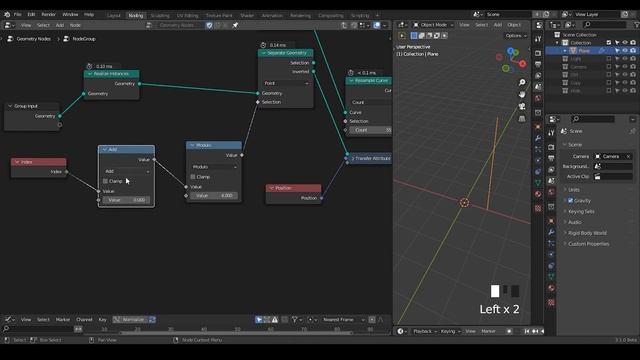Add a new workspace with the plus tab

click(x=377, y=16)
